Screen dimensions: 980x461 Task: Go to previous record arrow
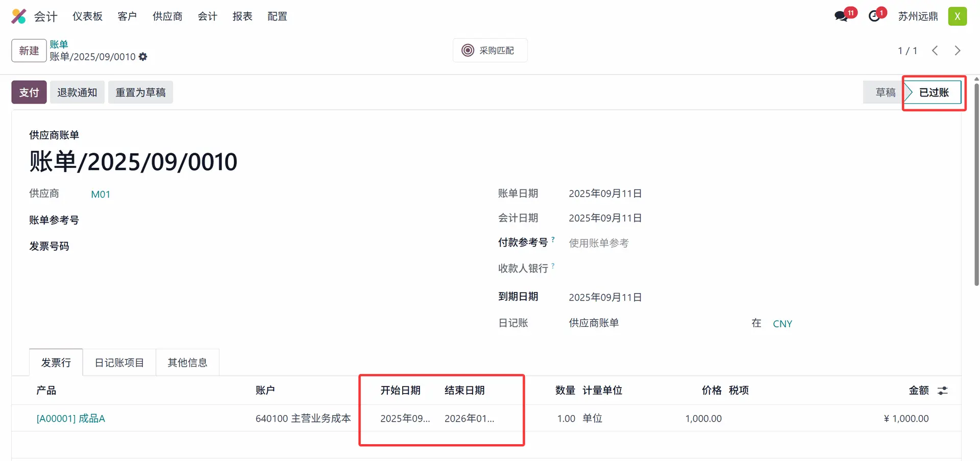[x=935, y=51]
